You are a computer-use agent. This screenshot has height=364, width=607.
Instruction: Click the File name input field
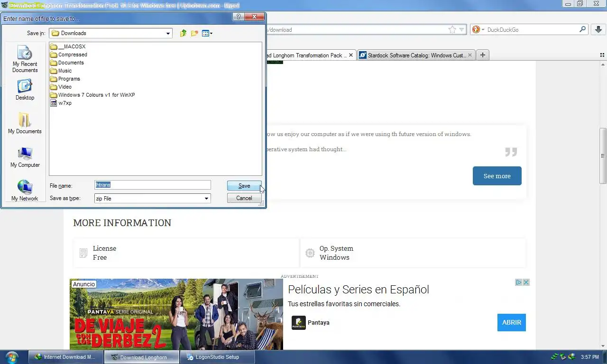click(153, 185)
